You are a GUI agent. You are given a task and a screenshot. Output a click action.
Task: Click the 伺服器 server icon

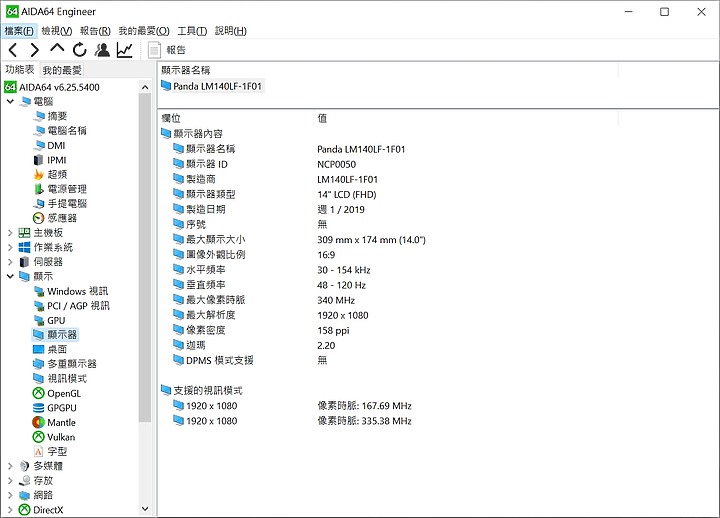(x=24, y=262)
